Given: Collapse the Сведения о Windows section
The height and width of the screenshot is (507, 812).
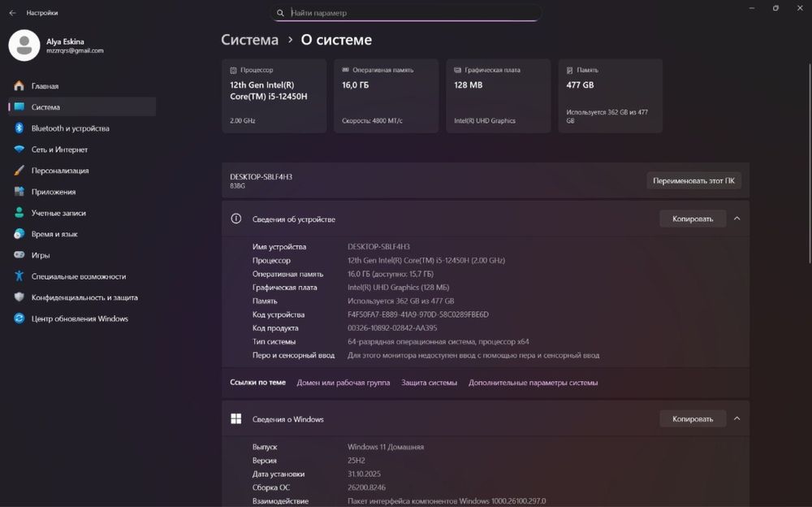Looking at the screenshot, I should point(737,419).
